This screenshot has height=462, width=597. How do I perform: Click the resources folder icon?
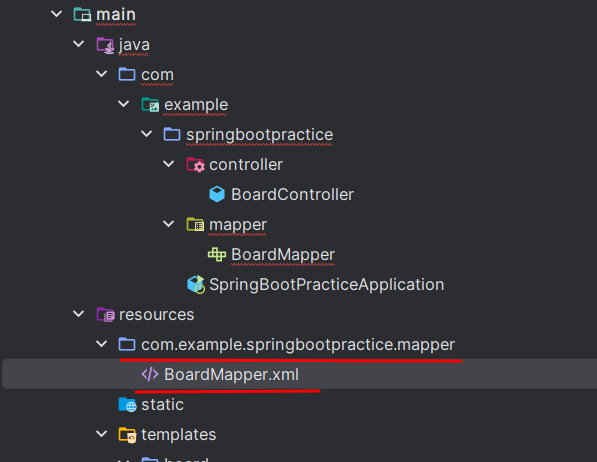(x=105, y=315)
